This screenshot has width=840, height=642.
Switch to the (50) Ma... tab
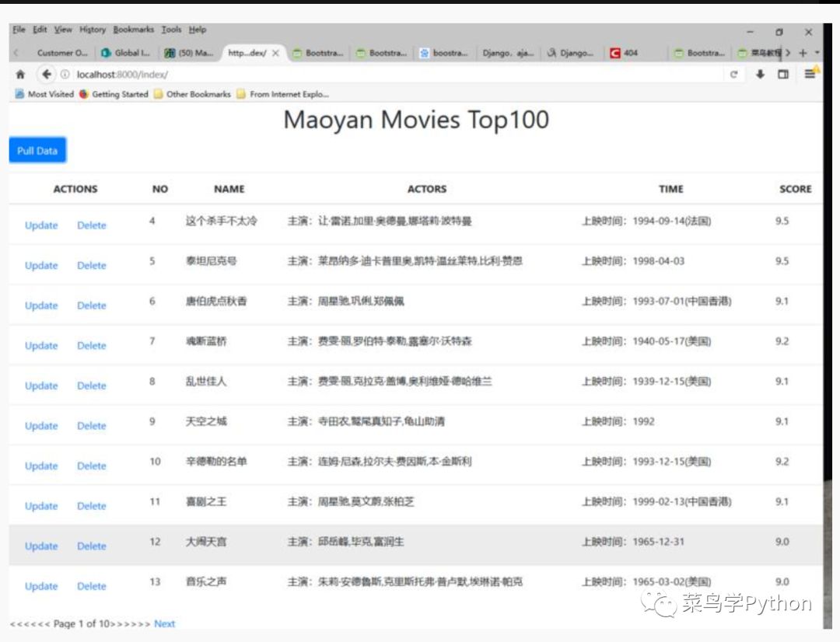190,53
